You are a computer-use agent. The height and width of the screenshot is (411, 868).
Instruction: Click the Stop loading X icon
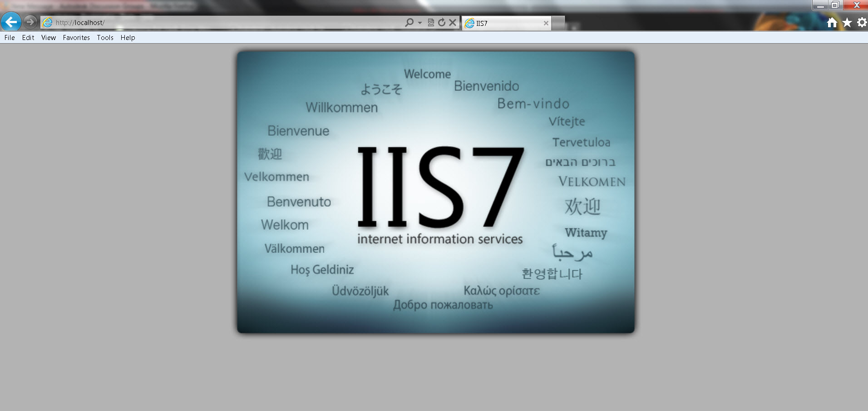(453, 22)
